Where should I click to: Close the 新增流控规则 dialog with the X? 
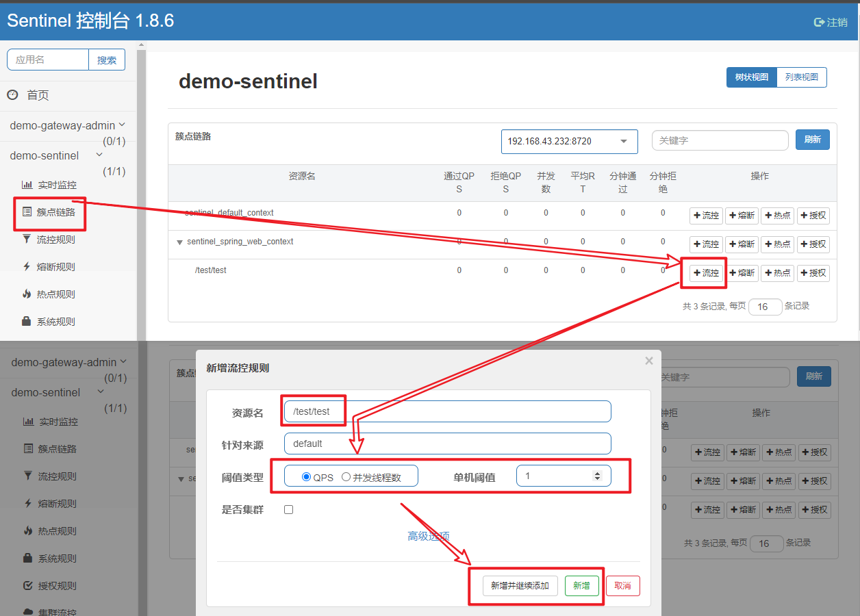[648, 361]
